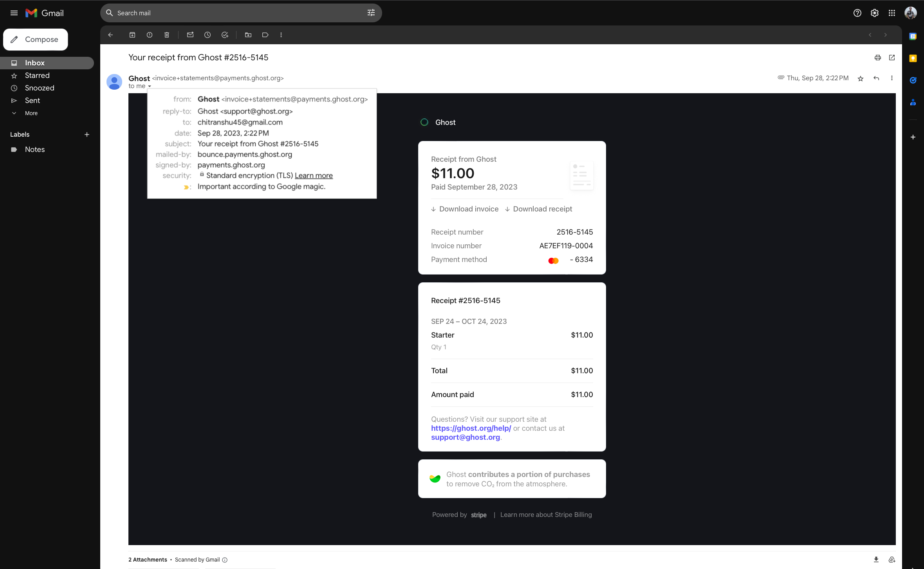Get add-ons plus icon in side panel

click(913, 137)
